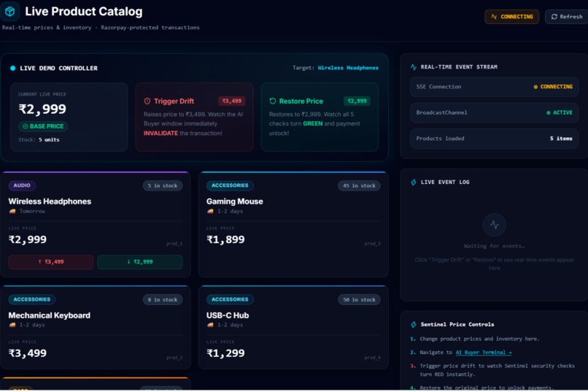
Task: Click the ACCESSORIES tag on Gaming Mouse card
Action: click(x=230, y=185)
